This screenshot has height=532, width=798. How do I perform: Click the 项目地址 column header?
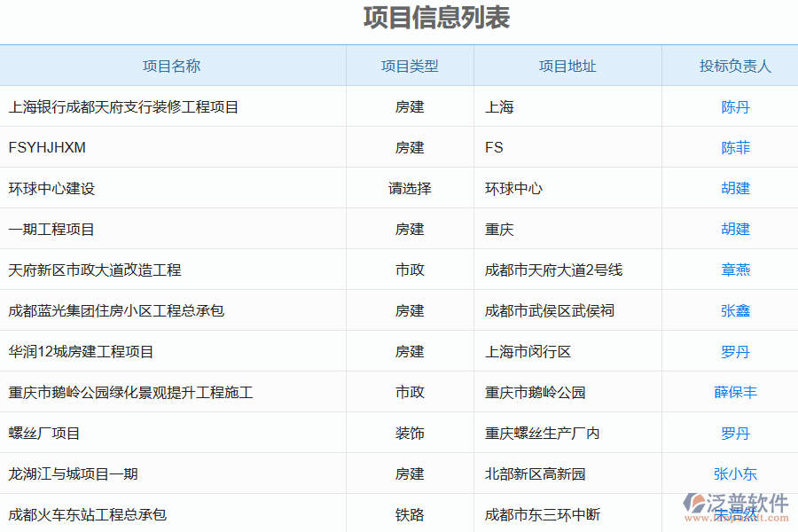567,65
